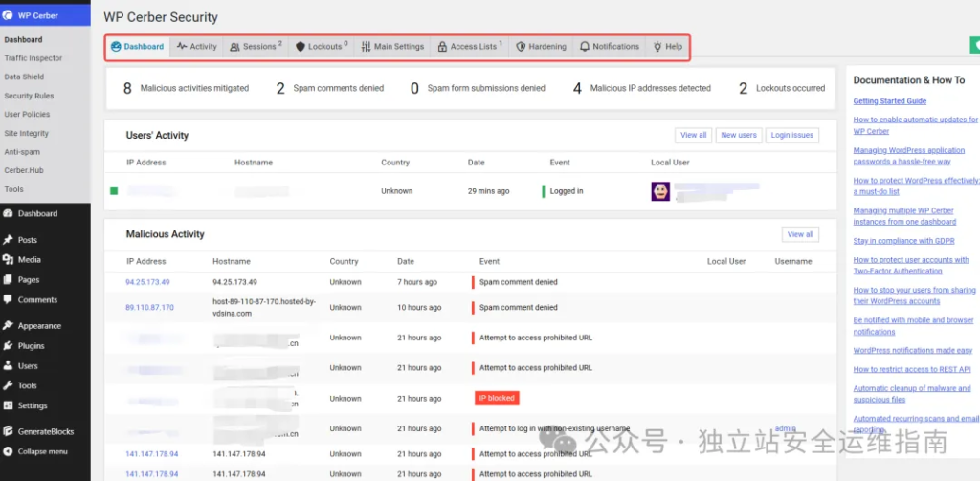Switch to the Activity tab
Screen dimensions: 980x481
point(196,47)
